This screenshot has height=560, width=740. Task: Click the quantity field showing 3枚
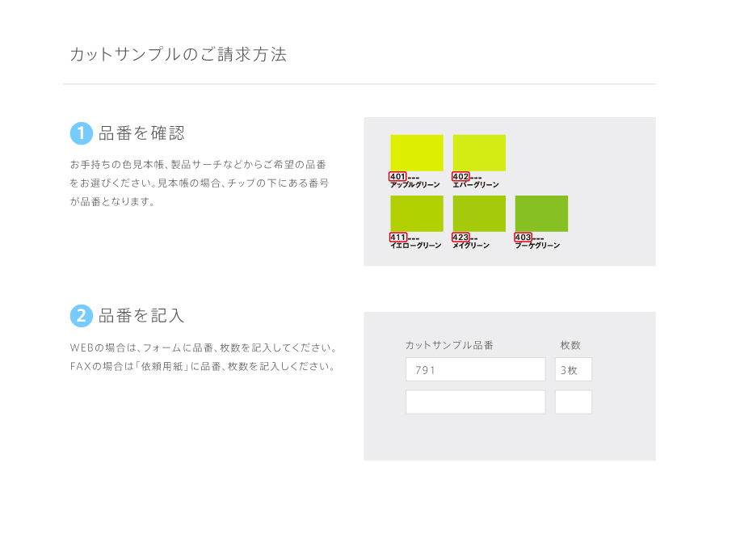[x=574, y=369]
